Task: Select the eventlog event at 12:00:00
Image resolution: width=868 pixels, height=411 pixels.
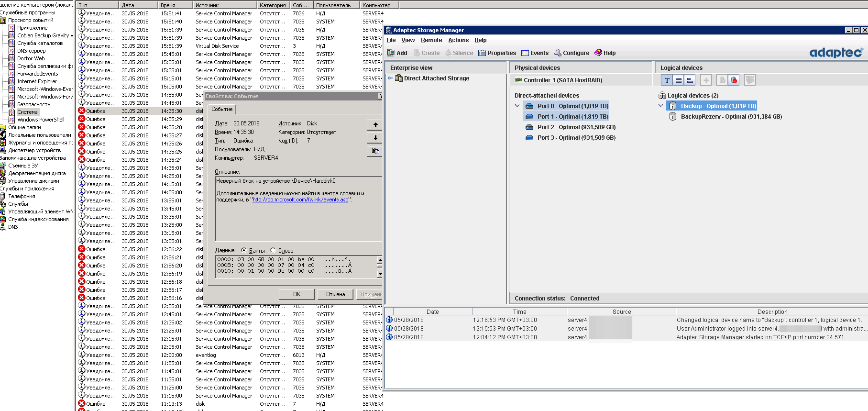Action: (230, 355)
